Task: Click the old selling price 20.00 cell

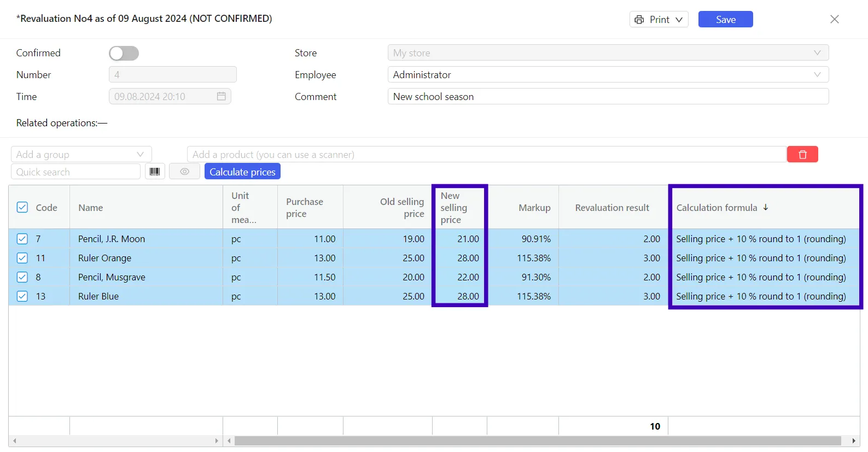Action: coord(388,277)
